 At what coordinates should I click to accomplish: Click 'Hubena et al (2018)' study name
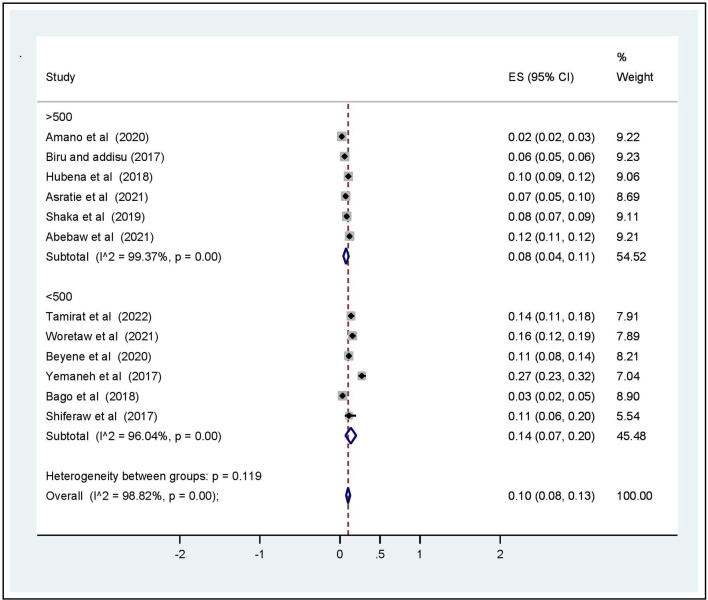pos(99,177)
